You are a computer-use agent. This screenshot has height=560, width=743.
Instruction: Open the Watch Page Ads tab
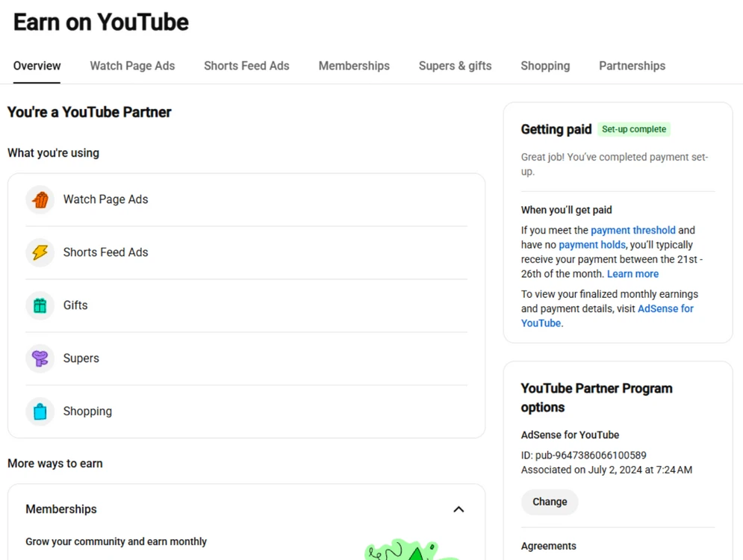(x=132, y=66)
